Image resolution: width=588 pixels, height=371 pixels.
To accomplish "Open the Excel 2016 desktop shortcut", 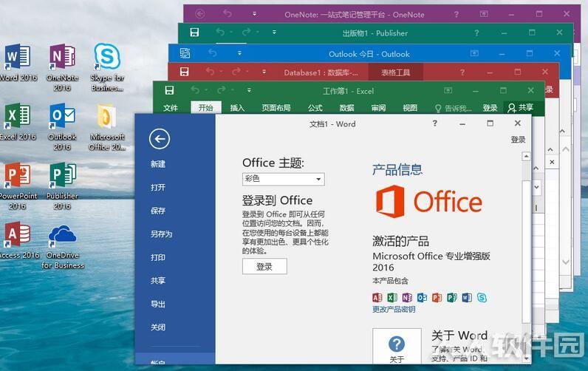I will coord(18,121).
